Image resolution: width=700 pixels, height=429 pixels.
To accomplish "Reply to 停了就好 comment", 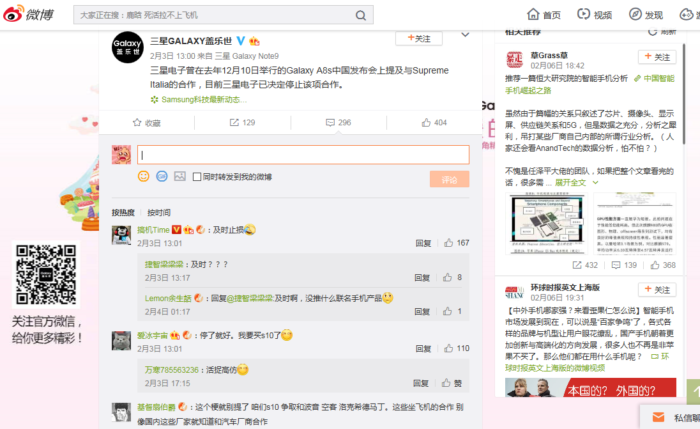I will pyautogui.click(x=423, y=349).
